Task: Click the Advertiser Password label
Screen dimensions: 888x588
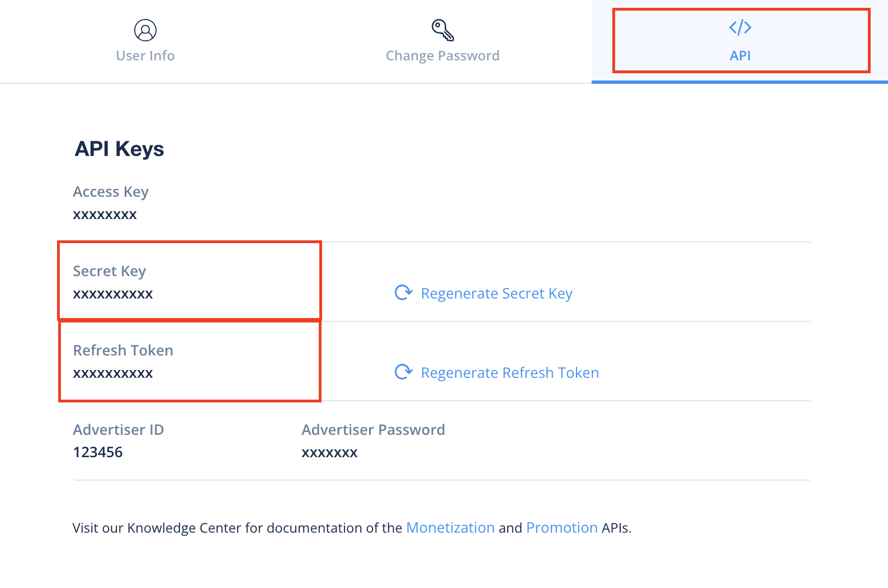Action: coord(373,430)
